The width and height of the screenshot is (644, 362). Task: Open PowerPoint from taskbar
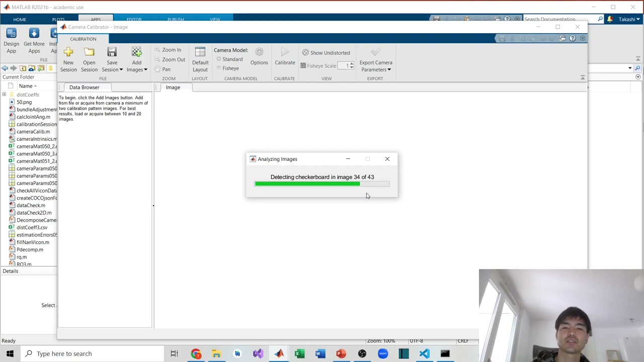[341, 353]
